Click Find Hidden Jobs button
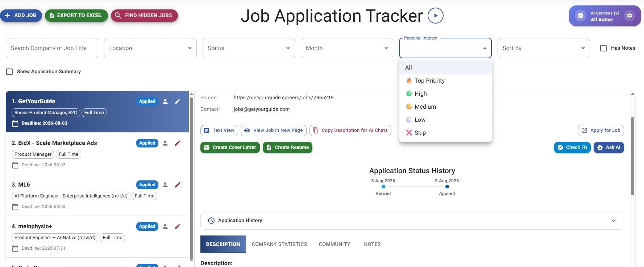644x267 pixels. [144, 16]
